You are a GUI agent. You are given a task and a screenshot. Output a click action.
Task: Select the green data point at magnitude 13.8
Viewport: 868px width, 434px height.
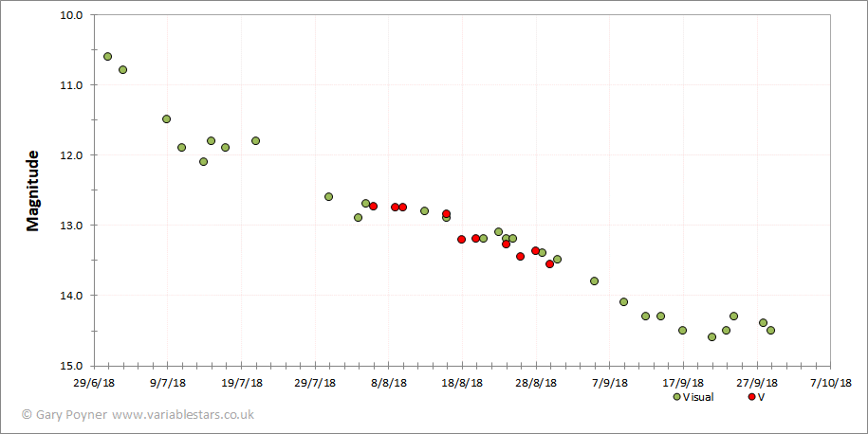(x=594, y=280)
